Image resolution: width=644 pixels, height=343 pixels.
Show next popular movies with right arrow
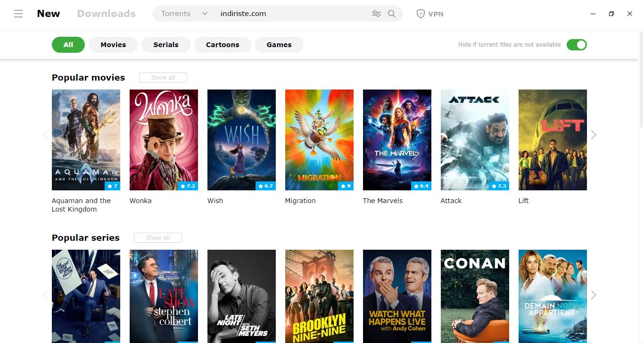click(x=594, y=135)
